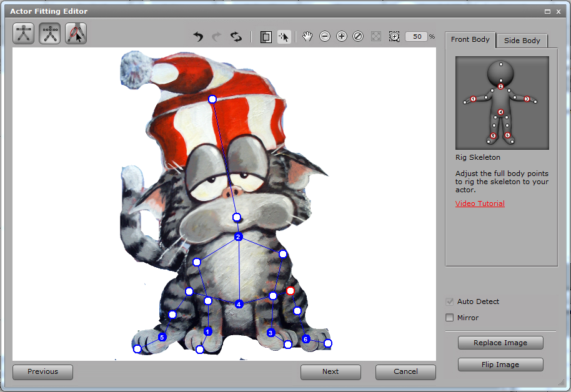
Task: Click marker 6 on the reference dummy foot
Action: pyautogui.click(x=508, y=135)
